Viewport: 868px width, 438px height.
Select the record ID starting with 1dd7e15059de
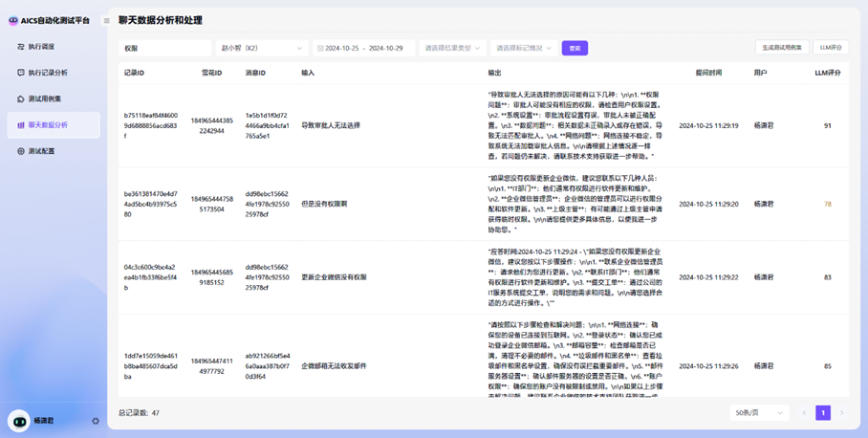coord(151,366)
